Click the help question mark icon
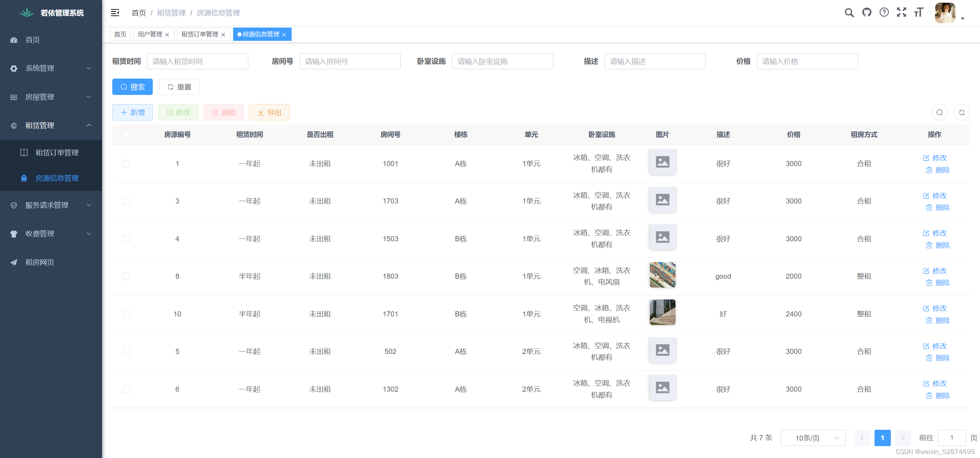This screenshot has height=458, width=980. pyautogui.click(x=884, y=13)
